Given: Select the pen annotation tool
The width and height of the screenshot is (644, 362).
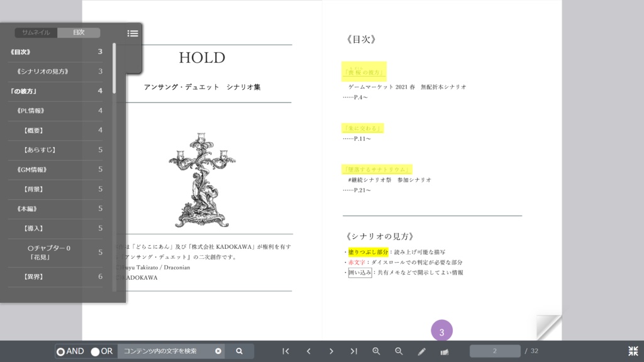Looking at the screenshot, I should tap(422, 351).
